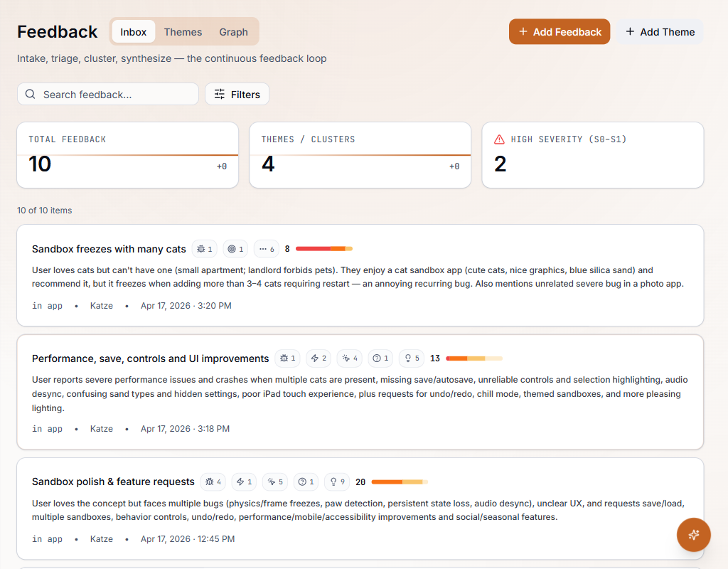Click the '+0' delta on Themes / Clusters card
Screen dimensions: 728x569
pyautogui.click(x=454, y=166)
